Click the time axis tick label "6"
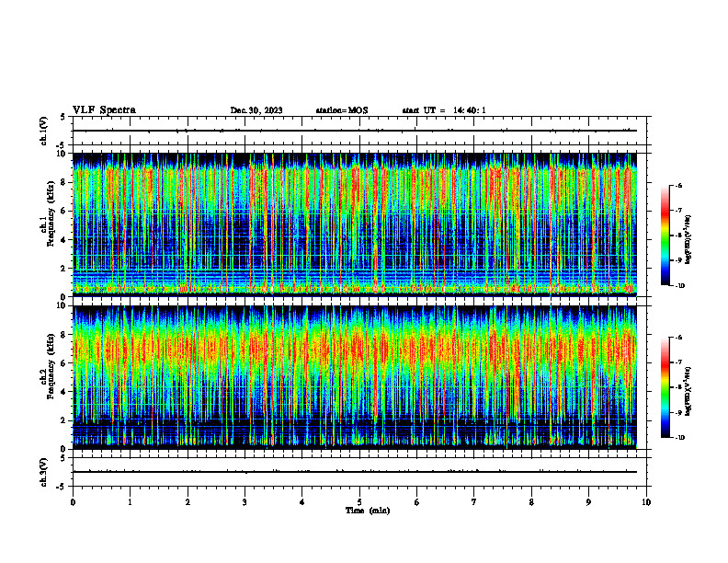This screenshot has height=563, width=728. [417, 502]
